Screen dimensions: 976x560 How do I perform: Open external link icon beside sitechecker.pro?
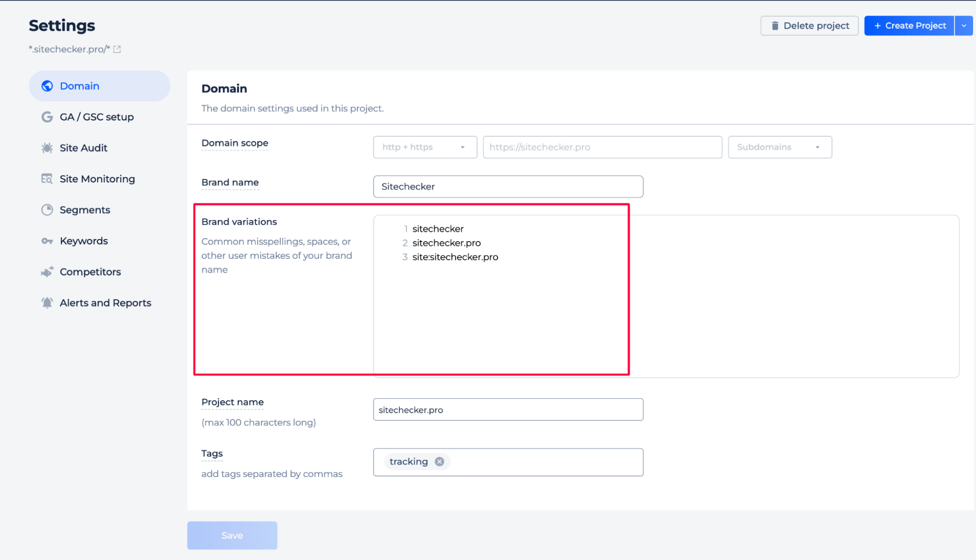coord(117,49)
